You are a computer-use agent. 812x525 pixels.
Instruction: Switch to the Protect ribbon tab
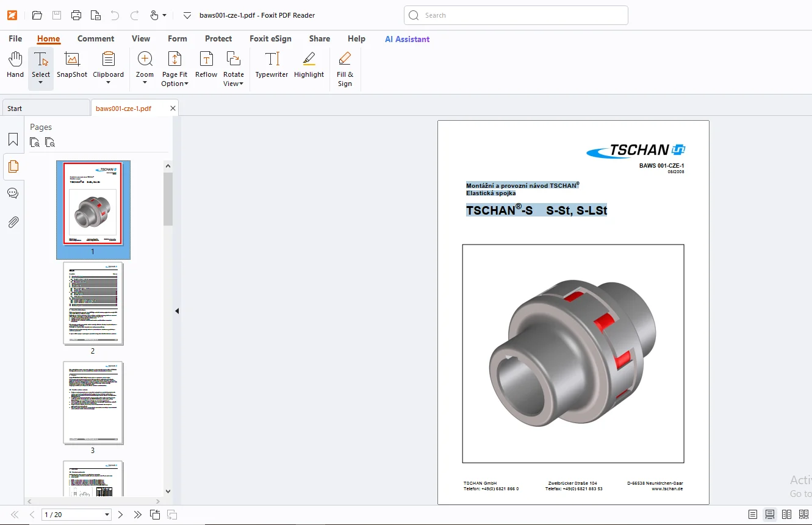(x=218, y=38)
